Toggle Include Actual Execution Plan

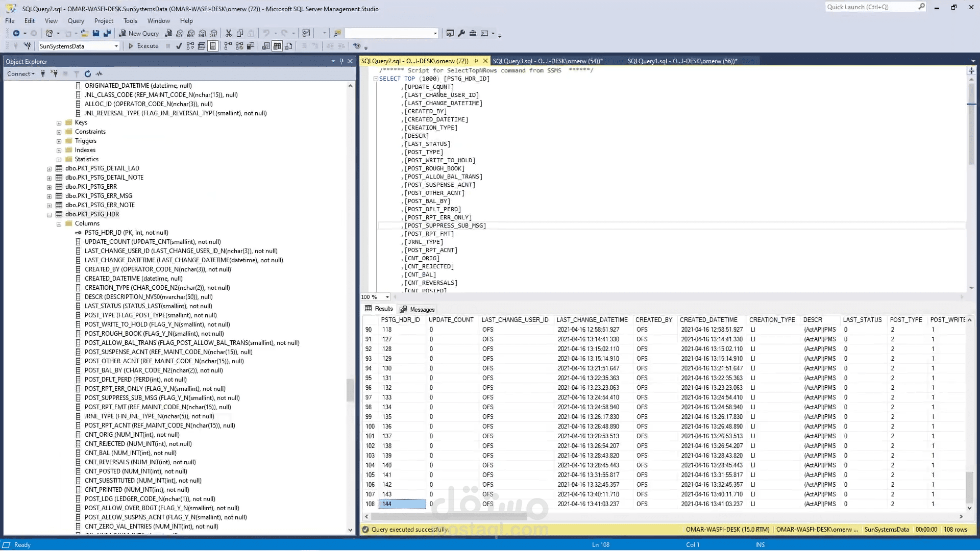coord(228,46)
